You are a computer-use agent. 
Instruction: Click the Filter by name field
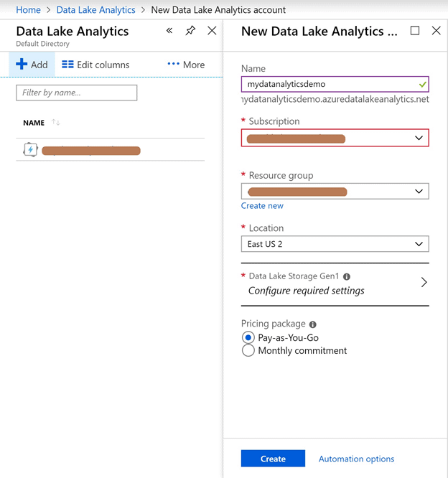click(77, 93)
